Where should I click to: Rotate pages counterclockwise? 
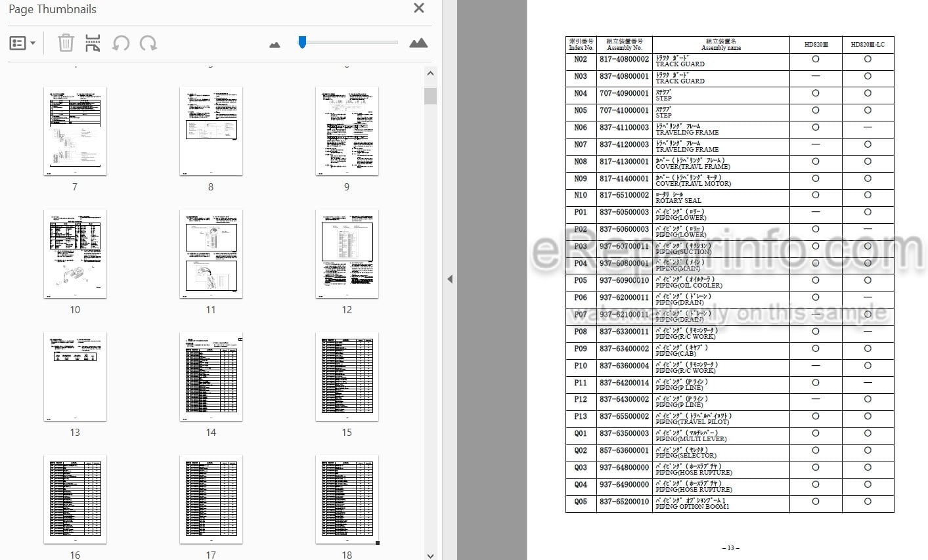pyautogui.click(x=121, y=43)
